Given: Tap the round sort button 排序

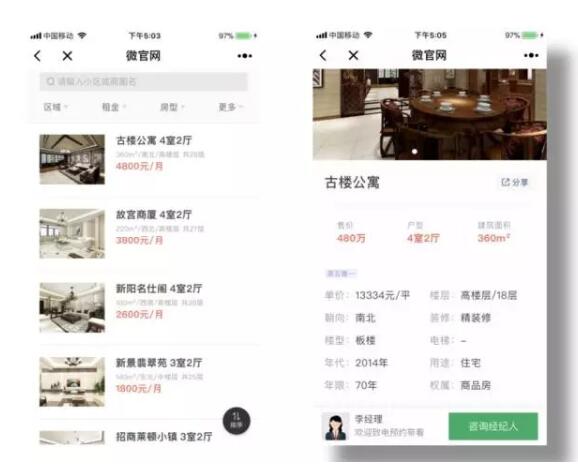Looking at the screenshot, I should [x=237, y=421].
